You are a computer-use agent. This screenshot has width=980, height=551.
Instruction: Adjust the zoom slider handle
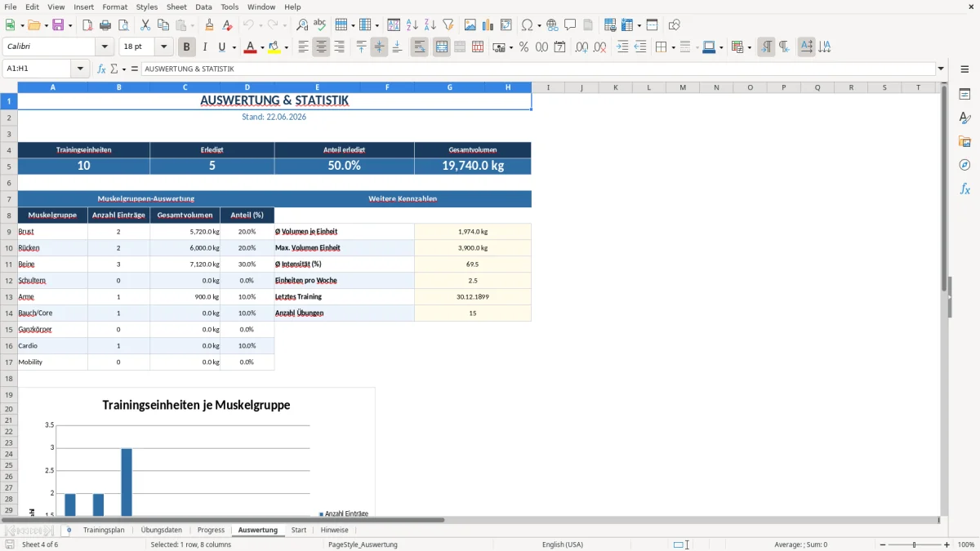tap(914, 544)
